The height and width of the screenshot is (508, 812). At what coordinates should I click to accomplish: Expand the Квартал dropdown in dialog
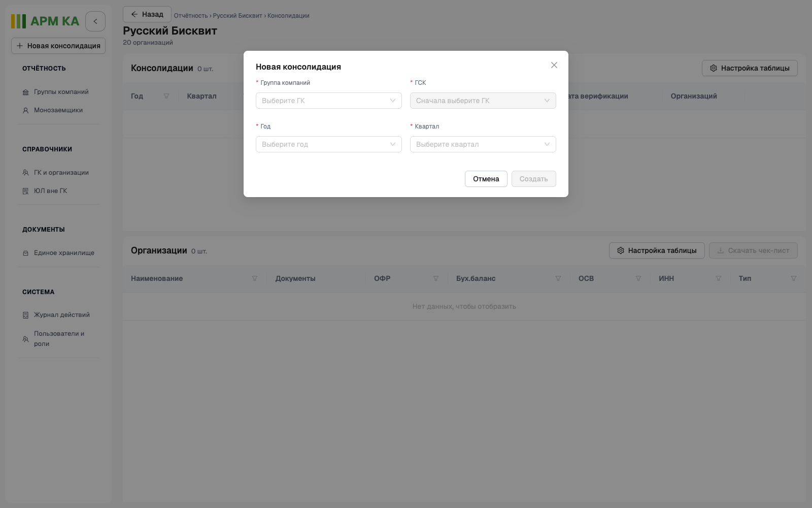coord(483,144)
